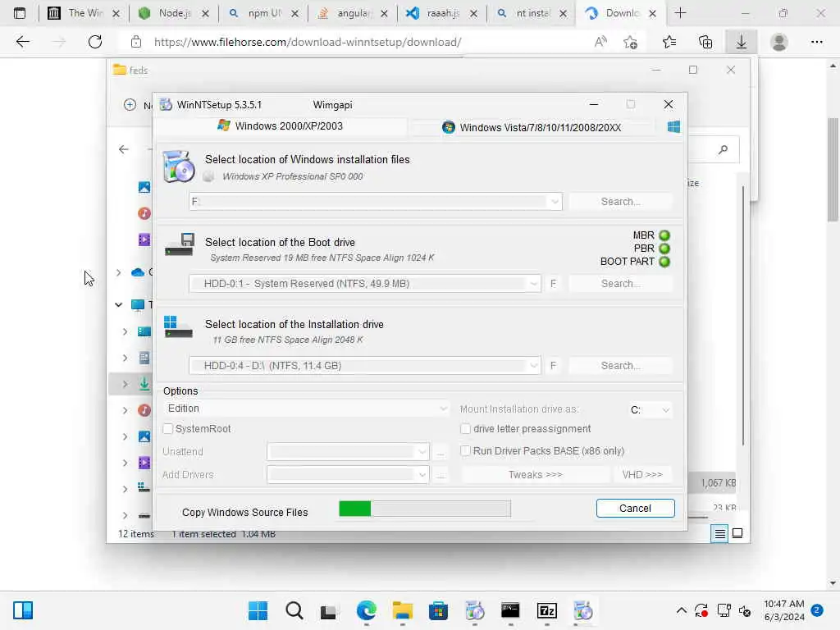Open the installation files location dropdown
Image resolution: width=840 pixels, height=630 pixels.
tap(555, 202)
